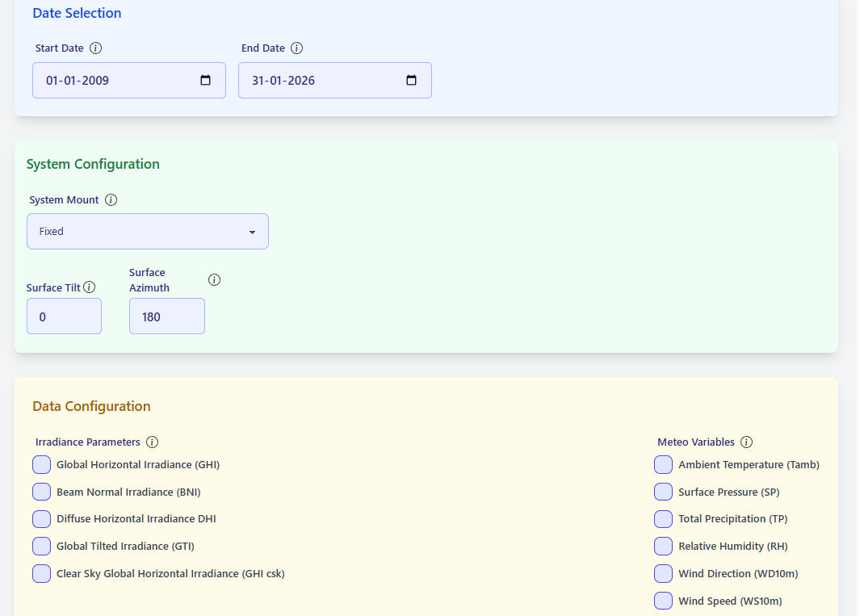Image resolution: width=864 pixels, height=616 pixels.
Task: Check the Beam Normal Irradiance (BNI) box
Action: (41, 492)
